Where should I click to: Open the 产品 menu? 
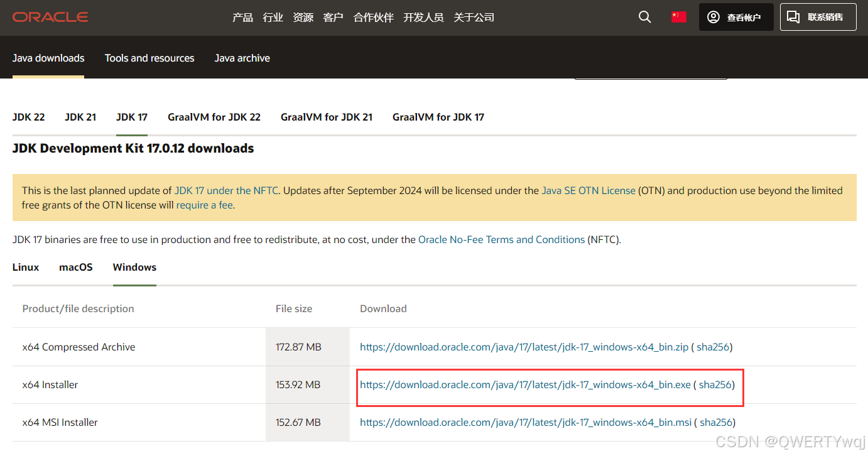tap(242, 18)
